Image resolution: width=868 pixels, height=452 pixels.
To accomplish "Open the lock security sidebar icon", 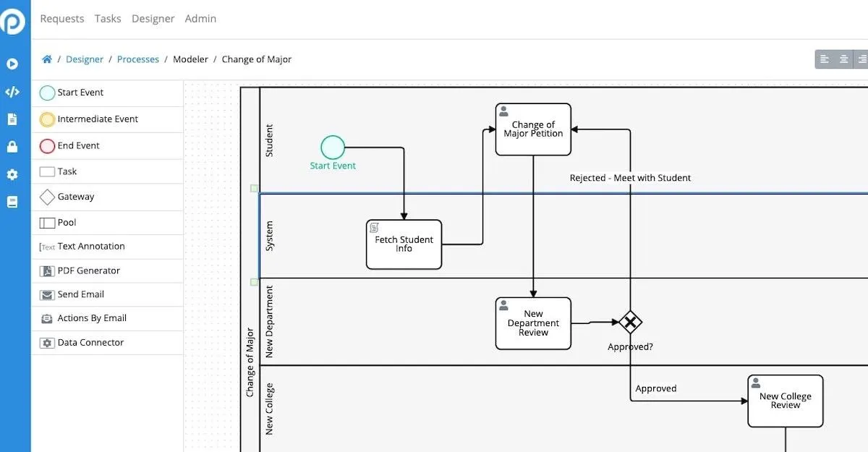I will pos(12,147).
